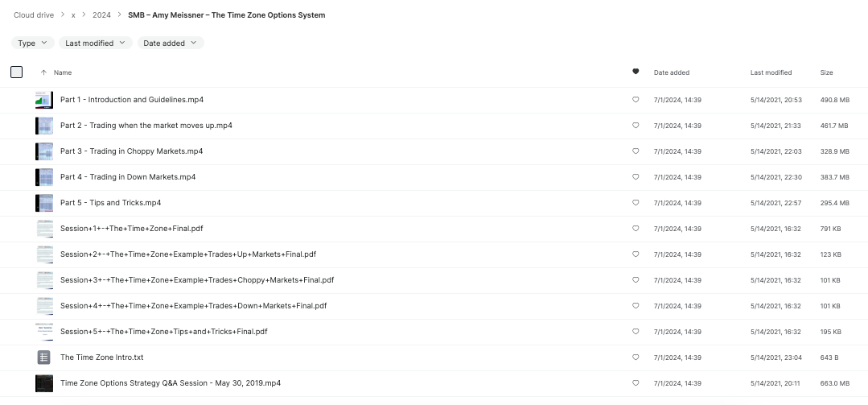Favorite The Time Zone Intro.txt

click(x=636, y=357)
